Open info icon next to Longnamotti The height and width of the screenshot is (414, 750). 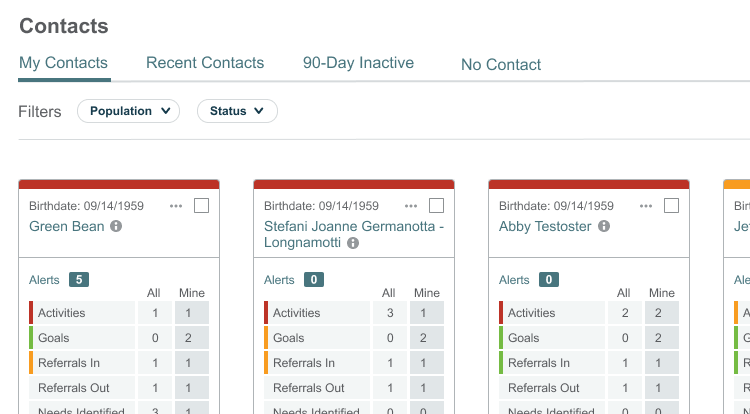click(353, 243)
